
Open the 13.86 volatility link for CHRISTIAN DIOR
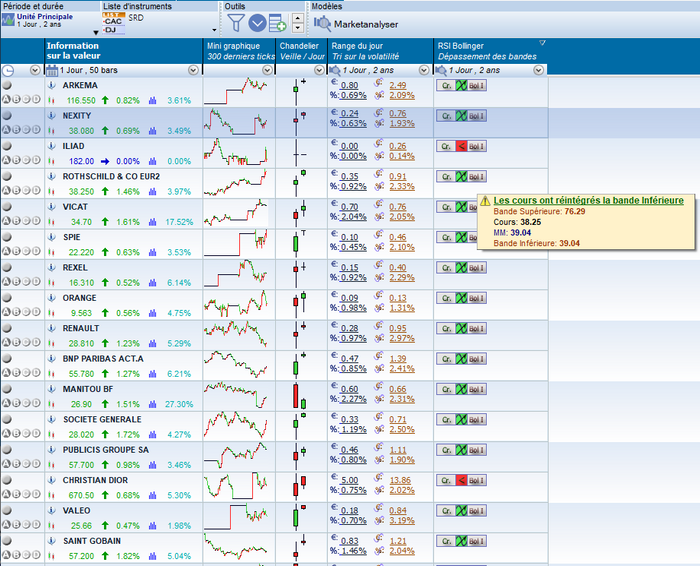click(400, 480)
